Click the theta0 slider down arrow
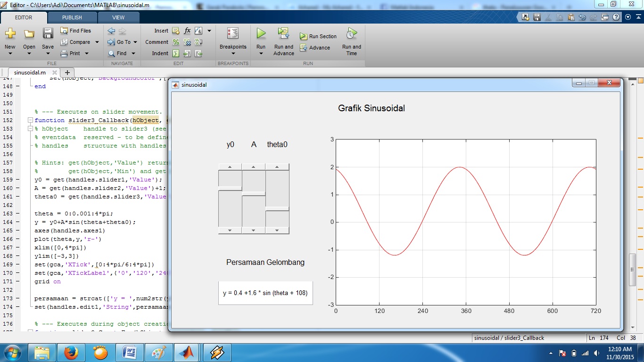Screen dimensions: 644x362 pyautogui.click(x=277, y=230)
